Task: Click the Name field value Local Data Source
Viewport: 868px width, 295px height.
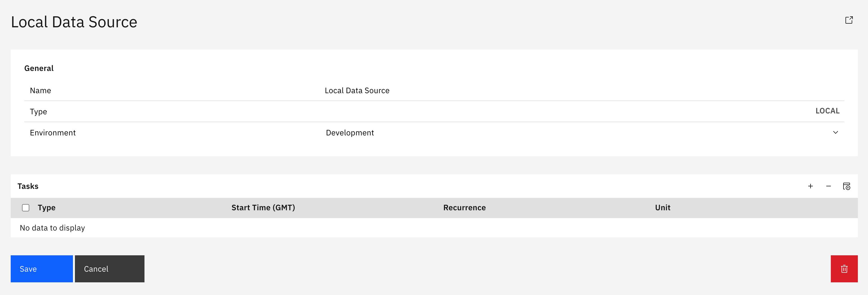Action: click(357, 91)
